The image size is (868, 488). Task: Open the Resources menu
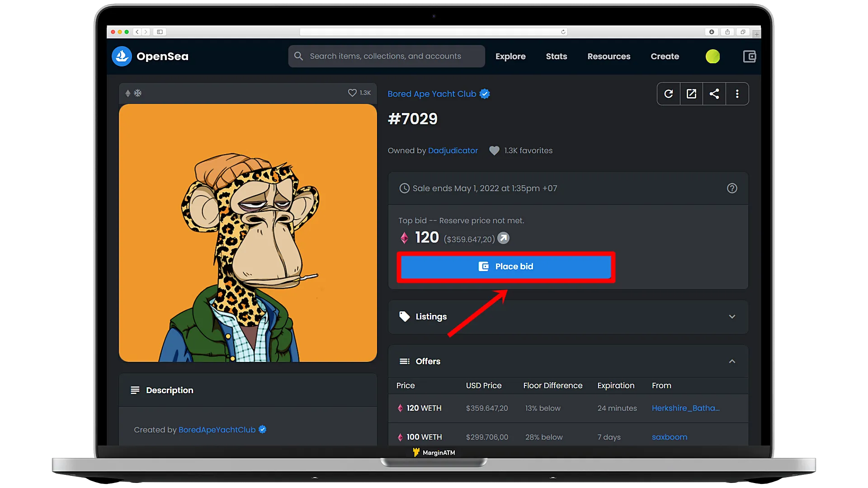(609, 56)
